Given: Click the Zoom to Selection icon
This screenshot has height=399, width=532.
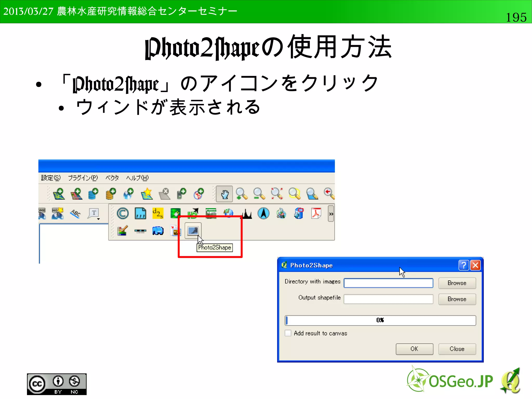Looking at the screenshot, I should 295,194.
